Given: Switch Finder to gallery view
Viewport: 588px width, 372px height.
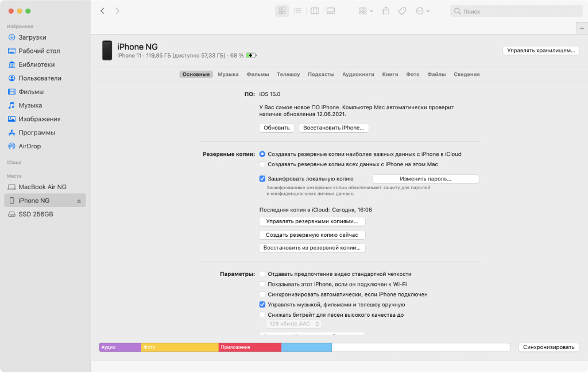Looking at the screenshot, I should [x=331, y=11].
